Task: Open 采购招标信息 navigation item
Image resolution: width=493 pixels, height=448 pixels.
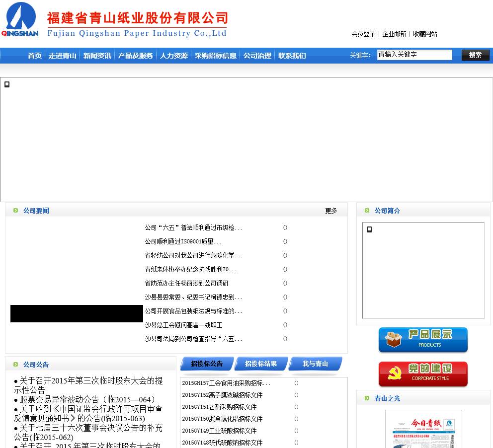Action: click(215, 56)
